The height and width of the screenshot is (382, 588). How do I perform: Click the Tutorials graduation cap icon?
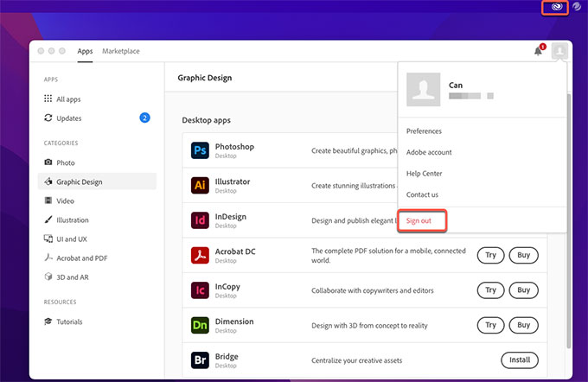(x=48, y=322)
